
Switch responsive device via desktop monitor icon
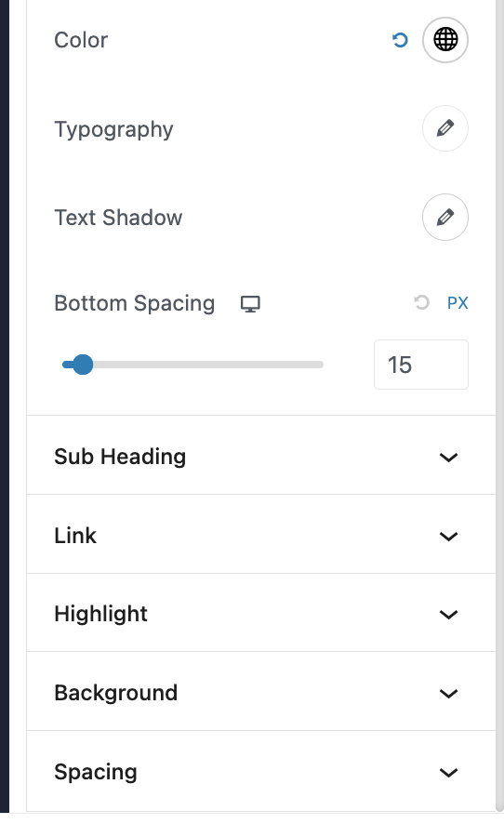pos(250,304)
